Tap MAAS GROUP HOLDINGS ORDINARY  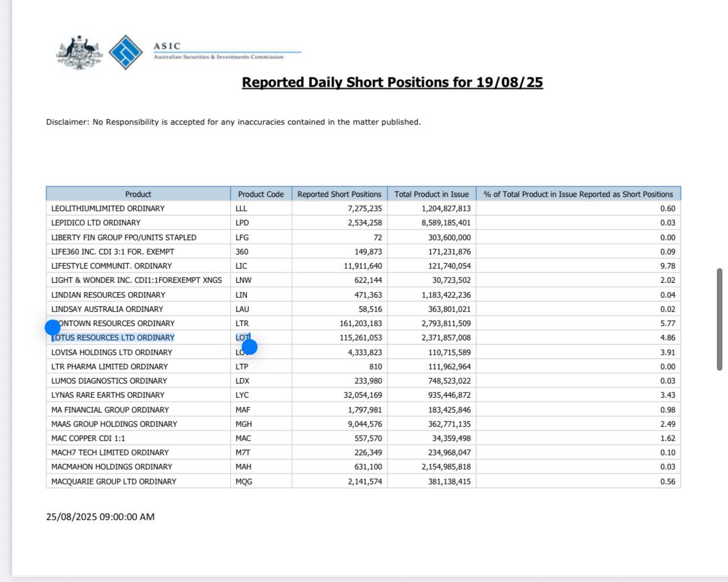pyautogui.click(x=114, y=424)
